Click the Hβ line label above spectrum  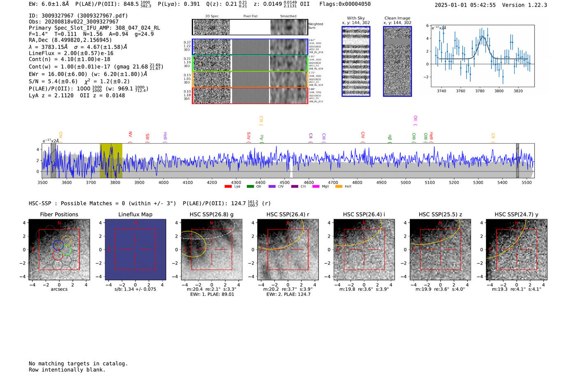click(390, 138)
